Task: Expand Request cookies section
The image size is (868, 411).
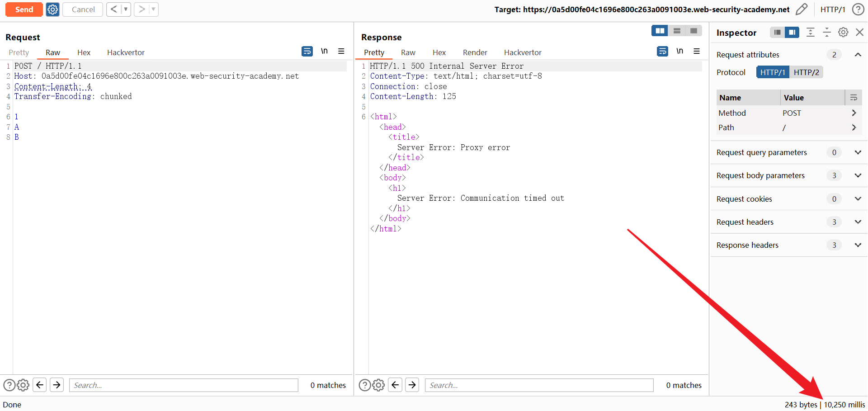Action: click(x=858, y=199)
